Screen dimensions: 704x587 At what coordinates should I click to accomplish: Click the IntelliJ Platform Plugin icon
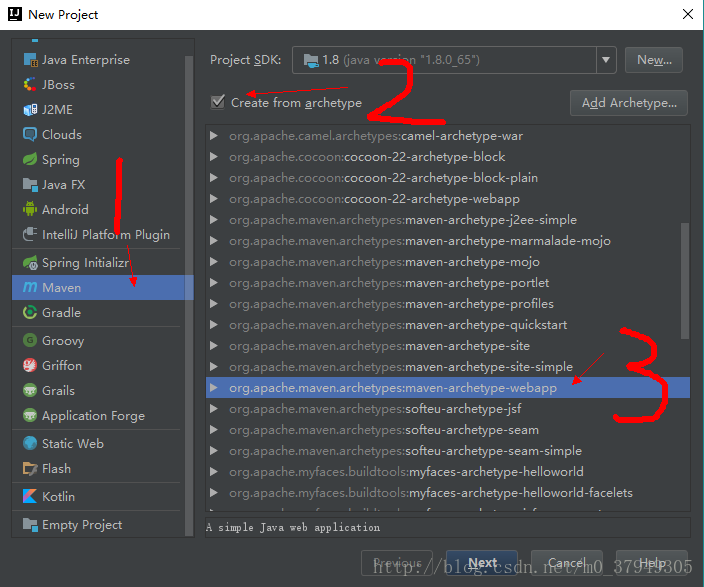(30, 234)
